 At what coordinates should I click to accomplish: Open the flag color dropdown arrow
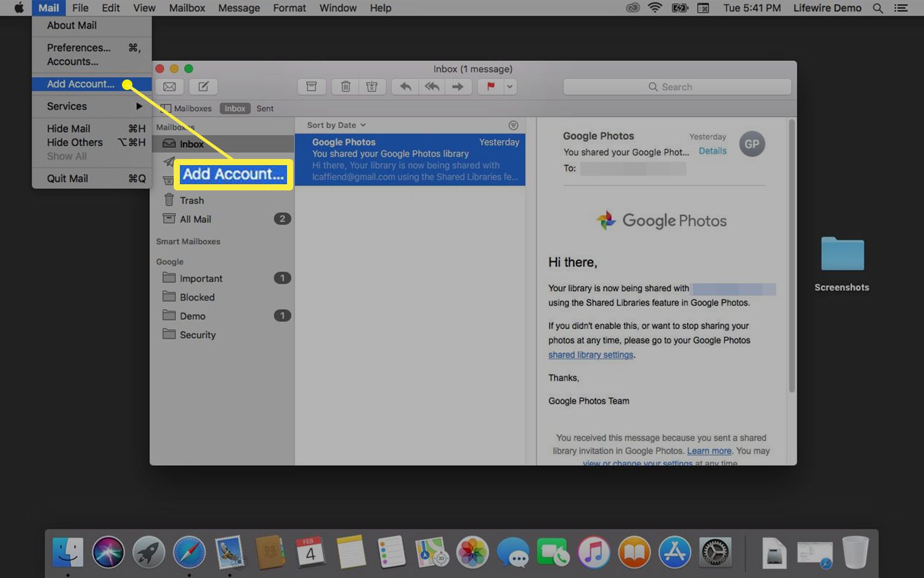coord(510,87)
